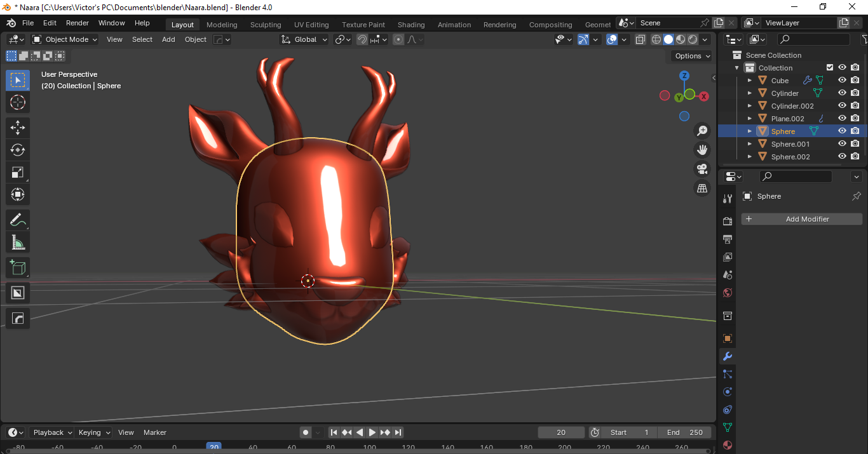The height and width of the screenshot is (454, 868).
Task: Click the current frame field showing 20
Action: point(561,432)
